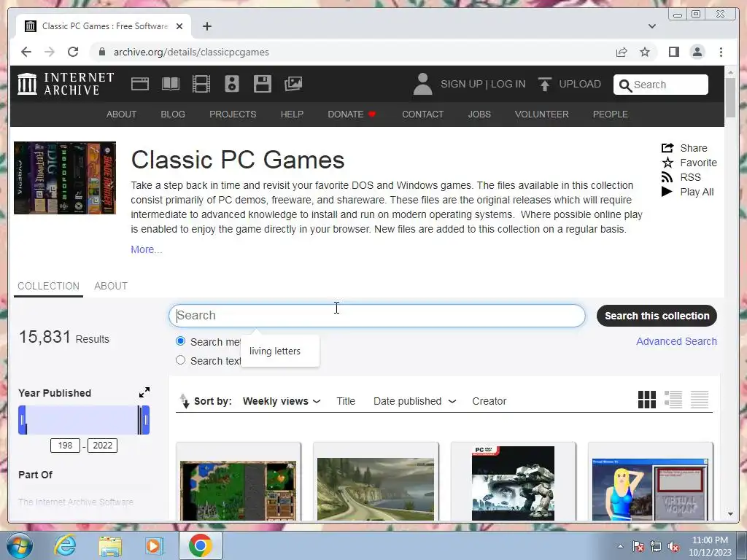
Task: Open the Audio speaker icon in top bar
Action: point(232,84)
